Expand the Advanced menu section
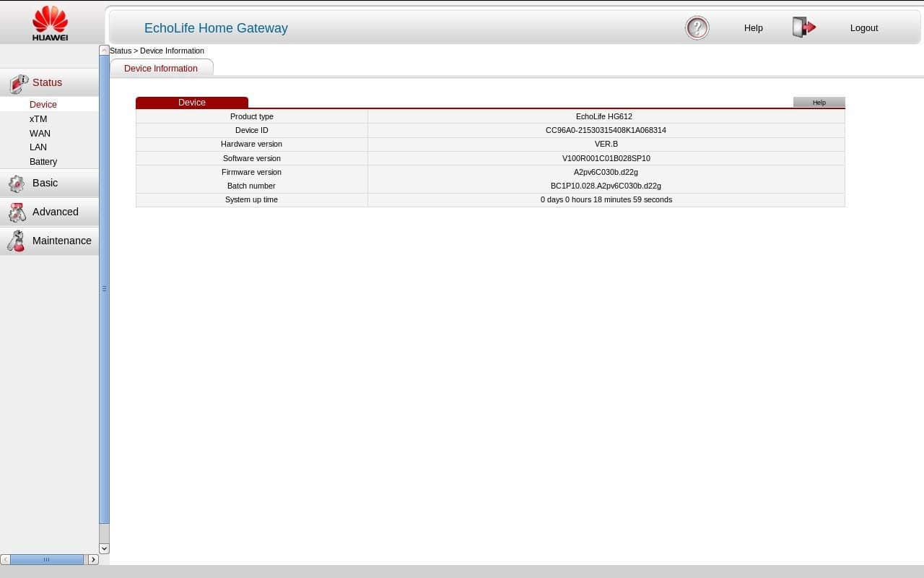 pos(55,212)
